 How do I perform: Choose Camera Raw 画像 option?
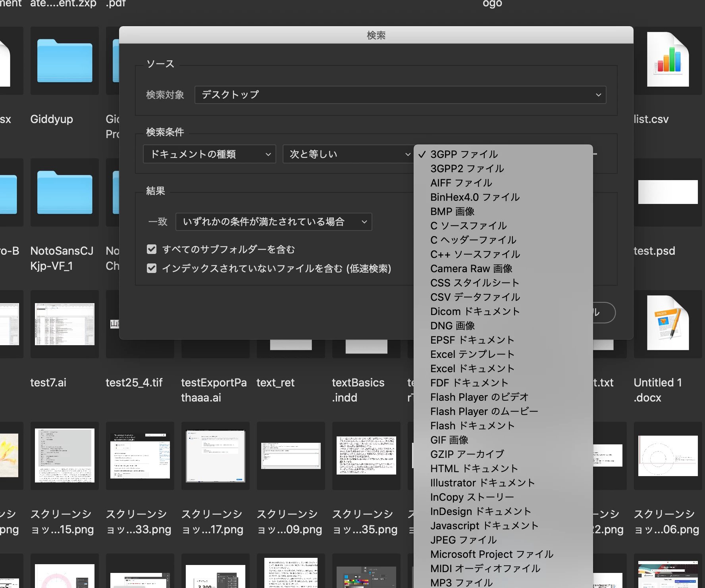(503, 268)
